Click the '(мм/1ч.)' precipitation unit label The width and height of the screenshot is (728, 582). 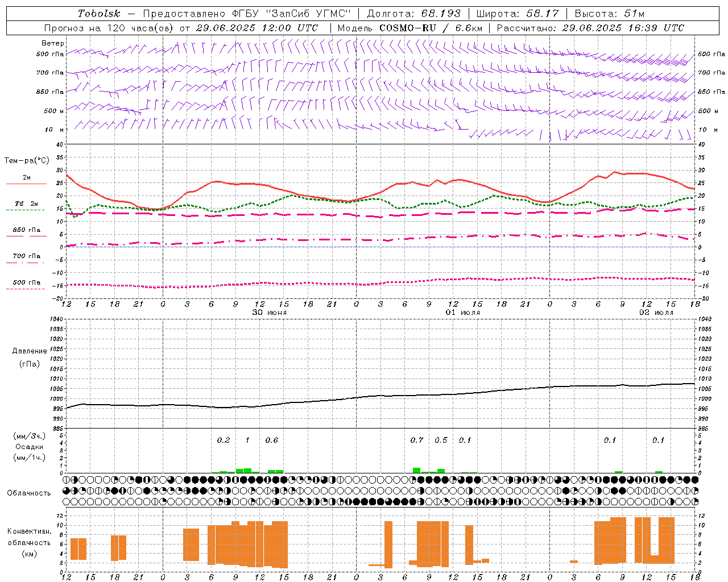pos(30,457)
